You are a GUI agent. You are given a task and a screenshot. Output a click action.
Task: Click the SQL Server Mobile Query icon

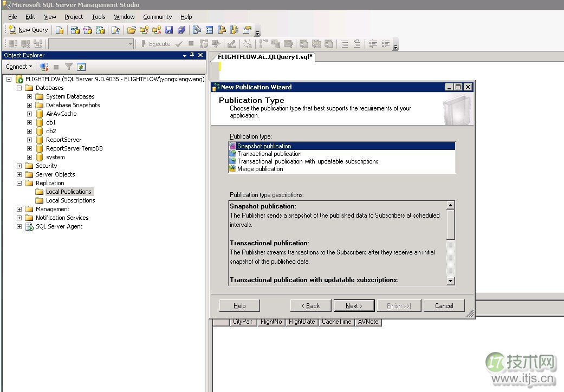[x=115, y=30]
